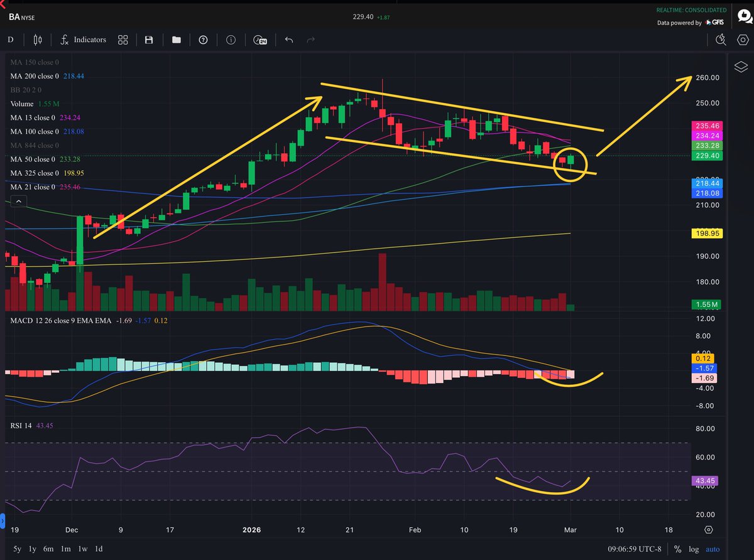Select the MA 100 close 0 legend entry
Screen dimensions: 754x560
point(47,131)
